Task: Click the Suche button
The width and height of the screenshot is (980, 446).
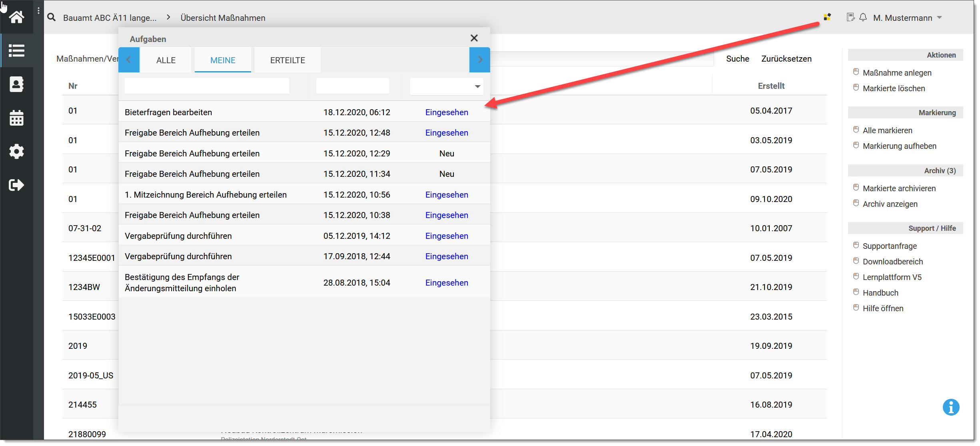Action: (x=737, y=59)
